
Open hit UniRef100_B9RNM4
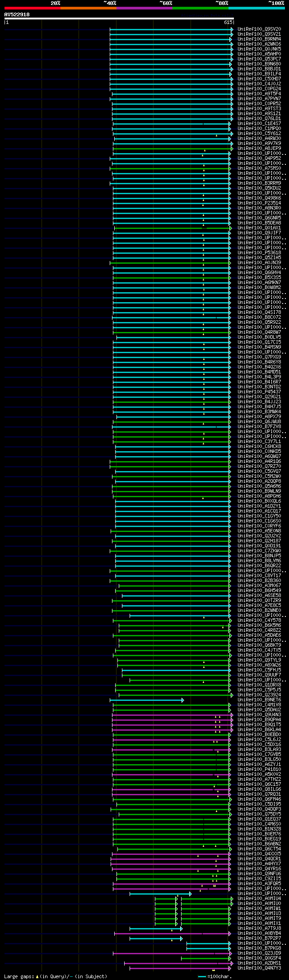(x=259, y=39)
